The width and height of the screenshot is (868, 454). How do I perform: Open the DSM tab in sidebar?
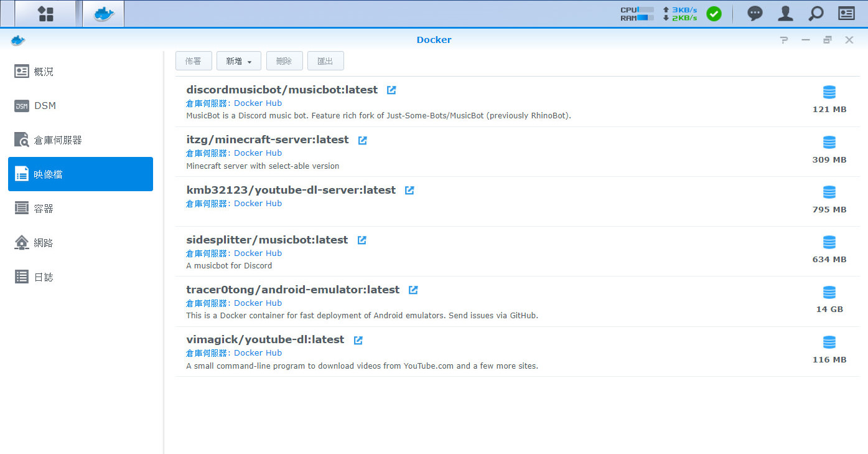click(80, 106)
